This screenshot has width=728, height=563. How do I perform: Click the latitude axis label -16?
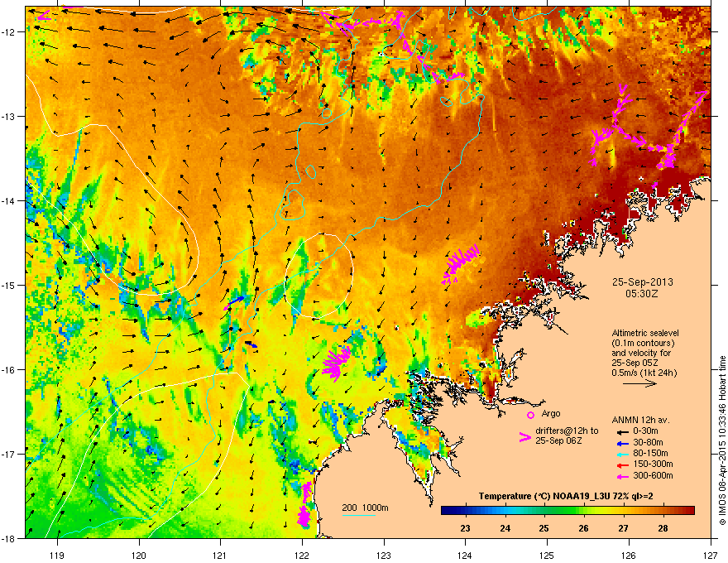click(9, 369)
